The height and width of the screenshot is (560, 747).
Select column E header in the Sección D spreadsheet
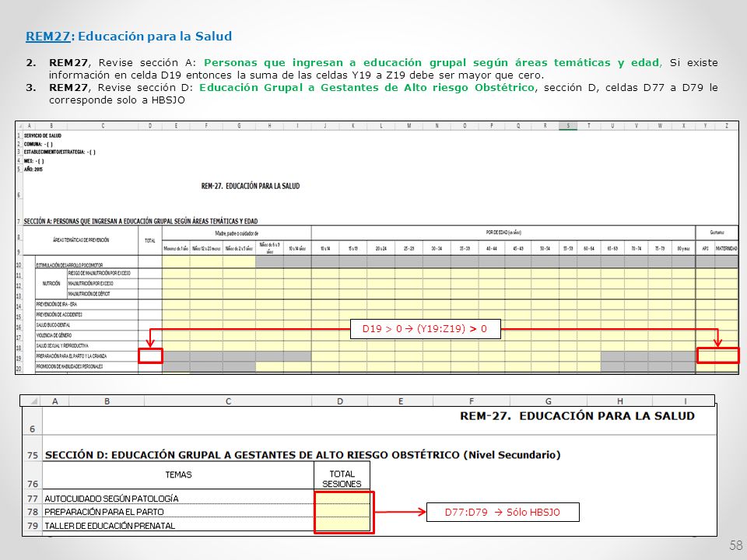pyautogui.click(x=401, y=401)
